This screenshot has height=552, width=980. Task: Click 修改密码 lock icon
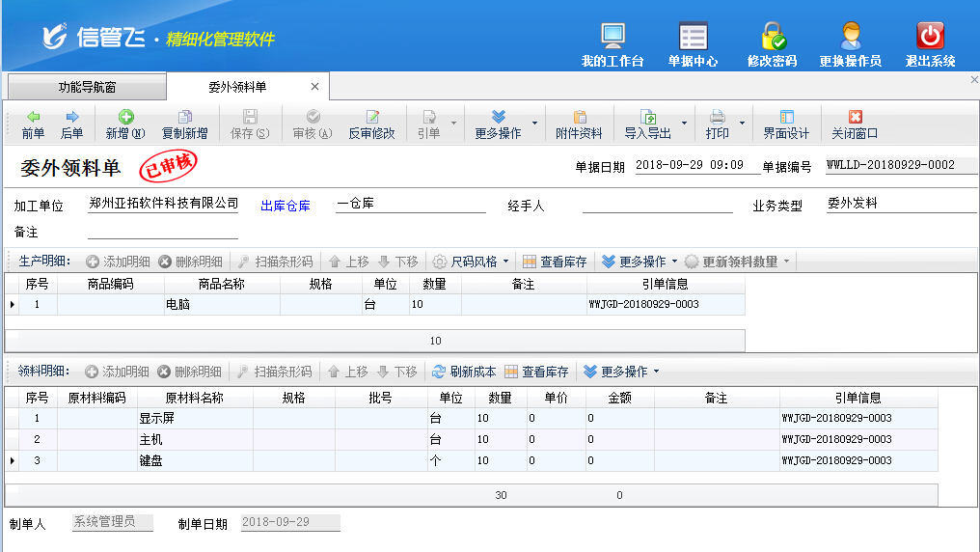coord(772,44)
